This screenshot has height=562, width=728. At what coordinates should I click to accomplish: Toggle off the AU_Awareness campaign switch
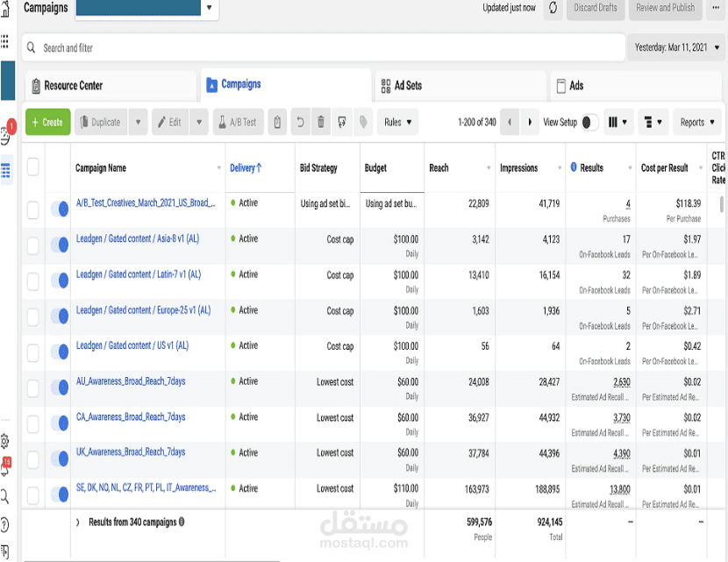(x=60, y=388)
